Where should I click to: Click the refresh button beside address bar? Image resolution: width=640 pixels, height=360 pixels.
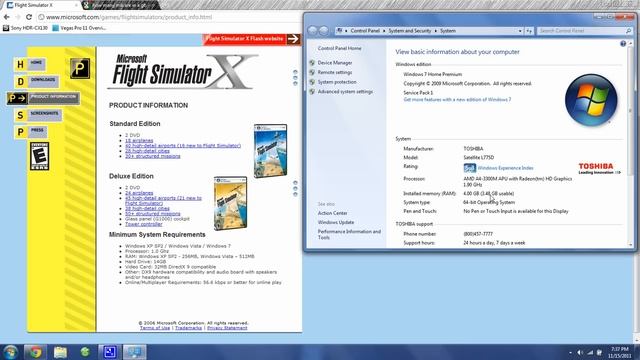tap(529, 31)
